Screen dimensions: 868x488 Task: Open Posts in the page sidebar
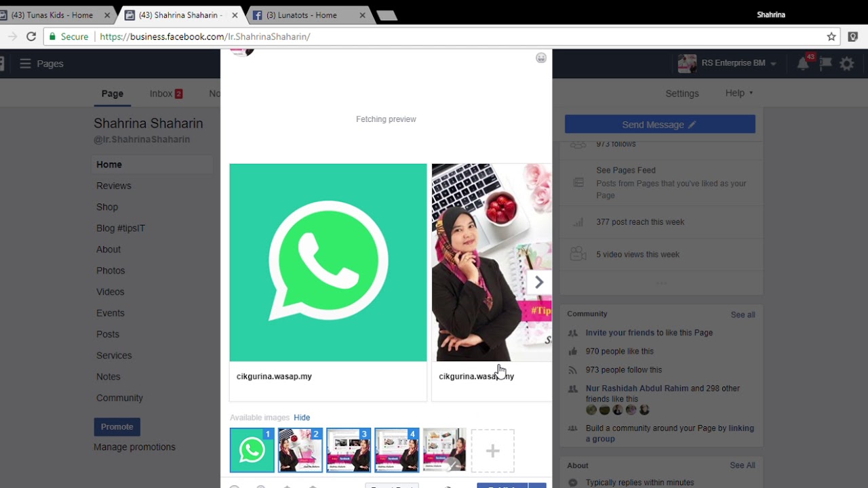coord(108,334)
